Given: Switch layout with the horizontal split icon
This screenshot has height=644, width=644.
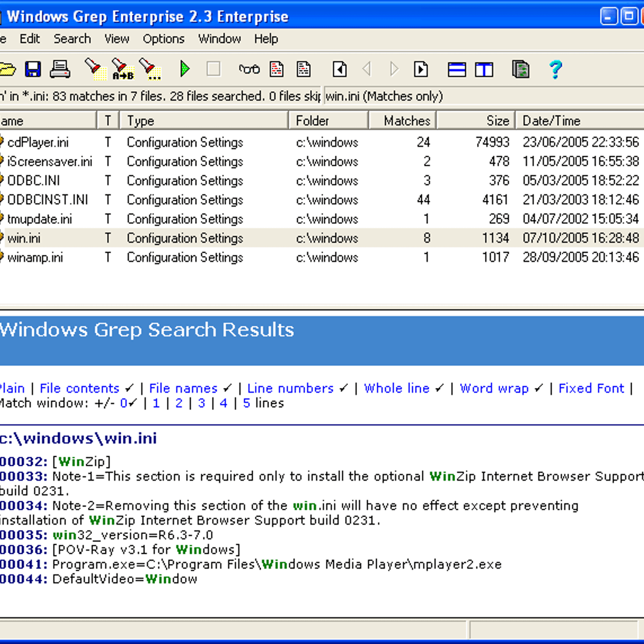Looking at the screenshot, I should [x=456, y=69].
